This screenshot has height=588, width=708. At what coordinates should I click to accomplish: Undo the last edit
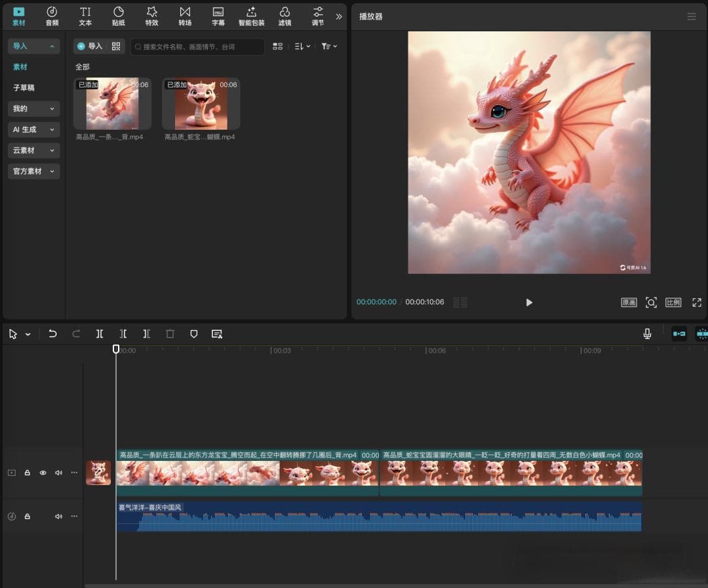click(52, 334)
